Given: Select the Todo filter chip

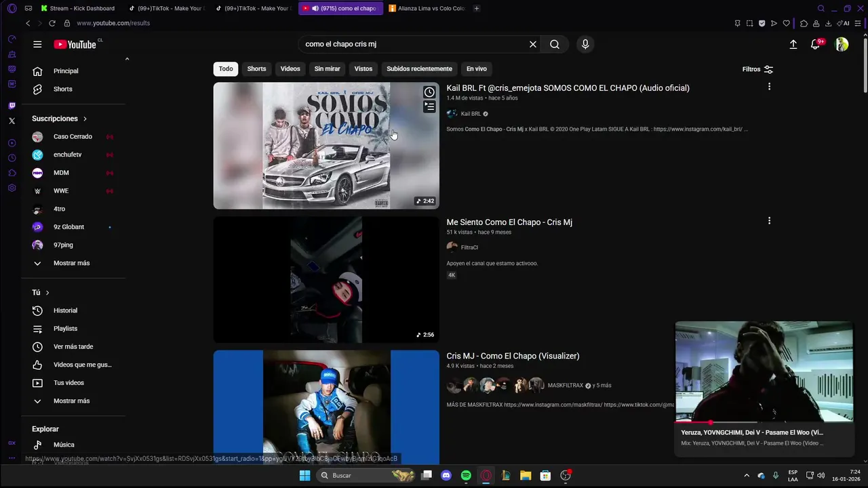Looking at the screenshot, I should [x=226, y=68].
